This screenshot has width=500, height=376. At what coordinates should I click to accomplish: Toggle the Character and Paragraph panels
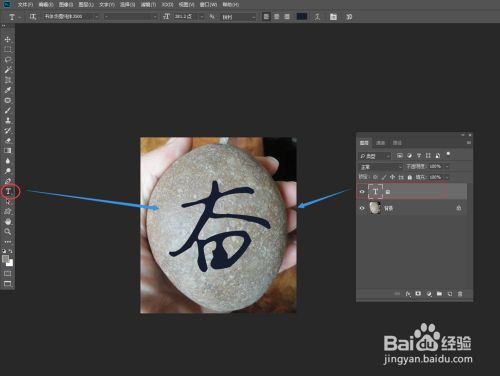click(333, 17)
